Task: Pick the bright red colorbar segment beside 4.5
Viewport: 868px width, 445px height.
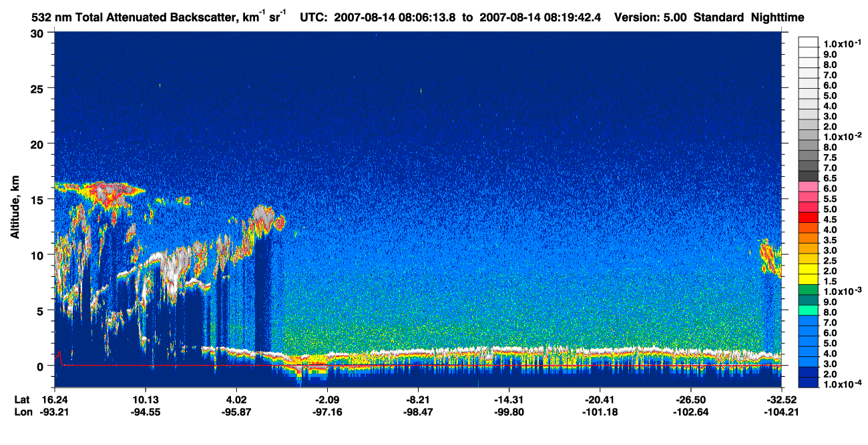Action: (808, 217)
